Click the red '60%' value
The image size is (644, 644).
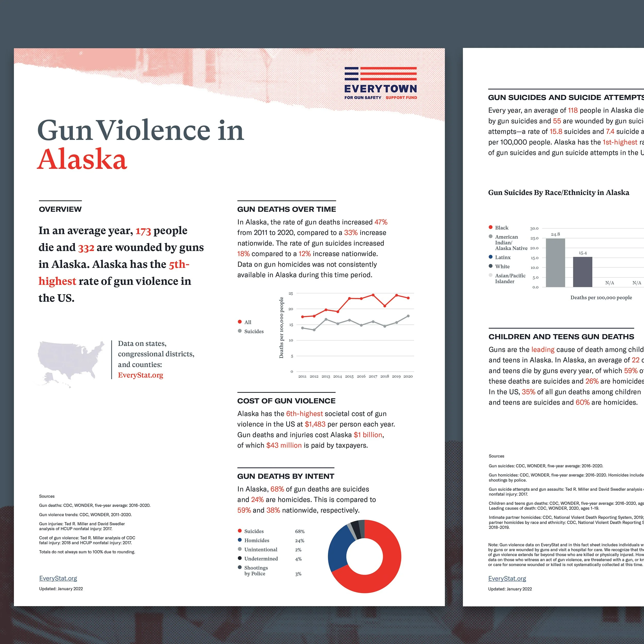point(583,403)
